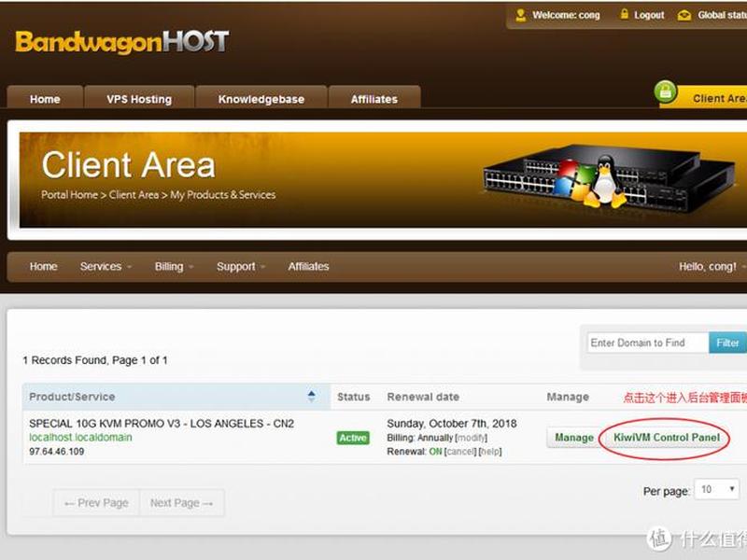Screen dimensions: 747x560
Task: Click the Manage button
Action: click(x=574, y=438)
